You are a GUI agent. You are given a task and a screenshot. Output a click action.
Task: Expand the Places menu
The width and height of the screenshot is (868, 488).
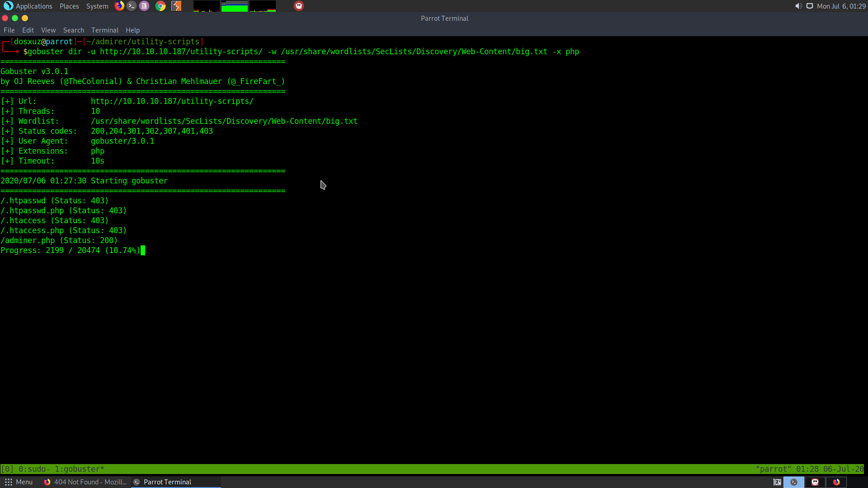[x=69, y=6]
